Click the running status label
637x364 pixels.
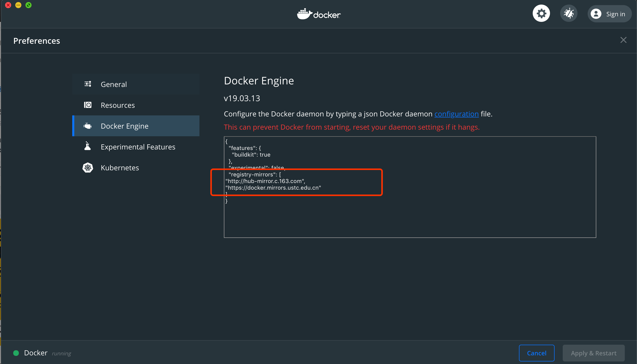point(62,353)
